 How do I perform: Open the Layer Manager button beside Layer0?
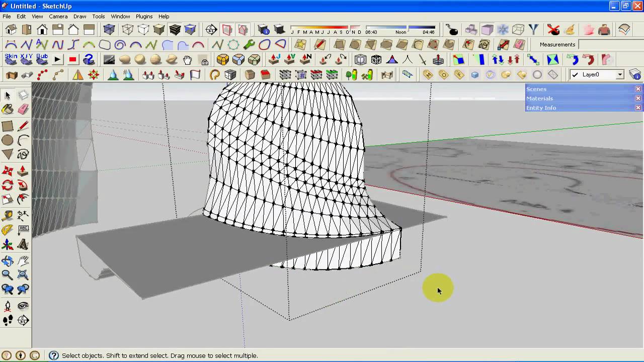(x=635, y=75)
